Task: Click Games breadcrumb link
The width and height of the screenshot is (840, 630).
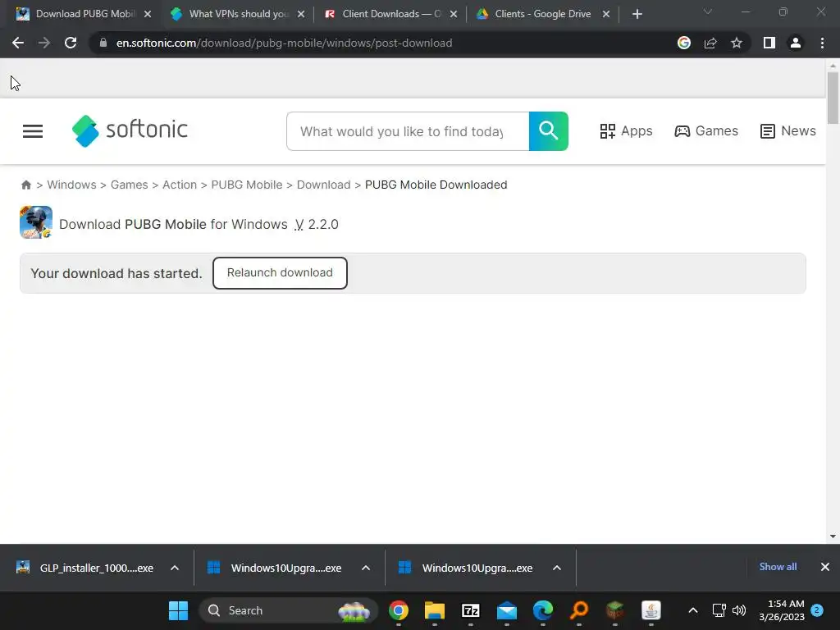Action: [129, 185]
